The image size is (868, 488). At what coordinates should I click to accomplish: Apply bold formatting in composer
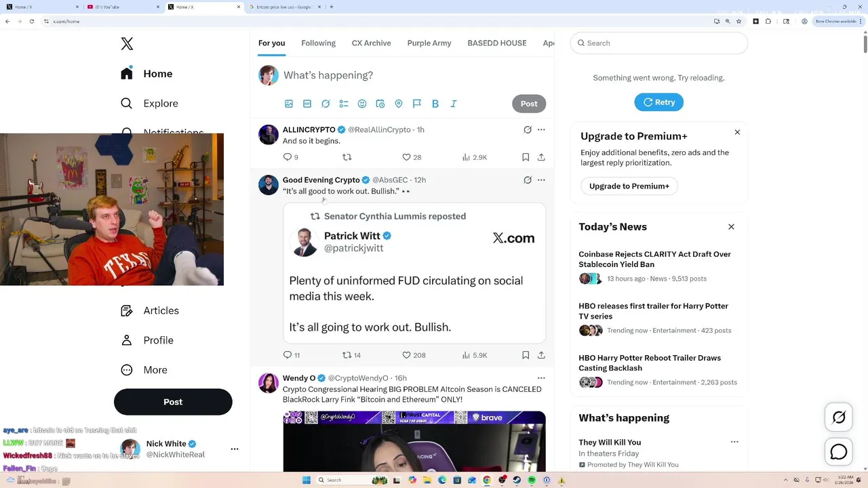point(435,104)
